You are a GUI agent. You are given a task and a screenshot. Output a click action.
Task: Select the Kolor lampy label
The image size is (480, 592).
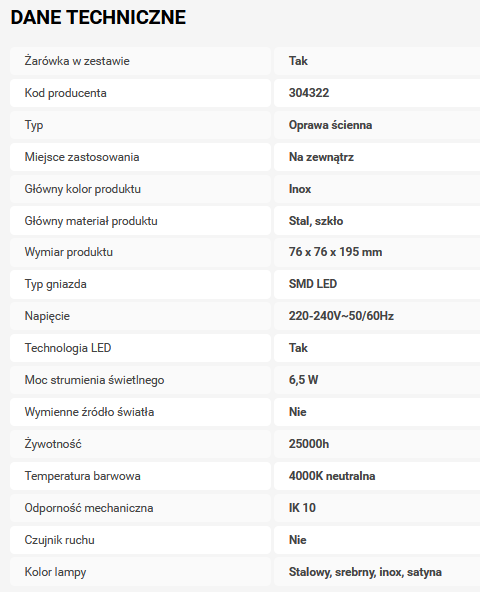56,572
